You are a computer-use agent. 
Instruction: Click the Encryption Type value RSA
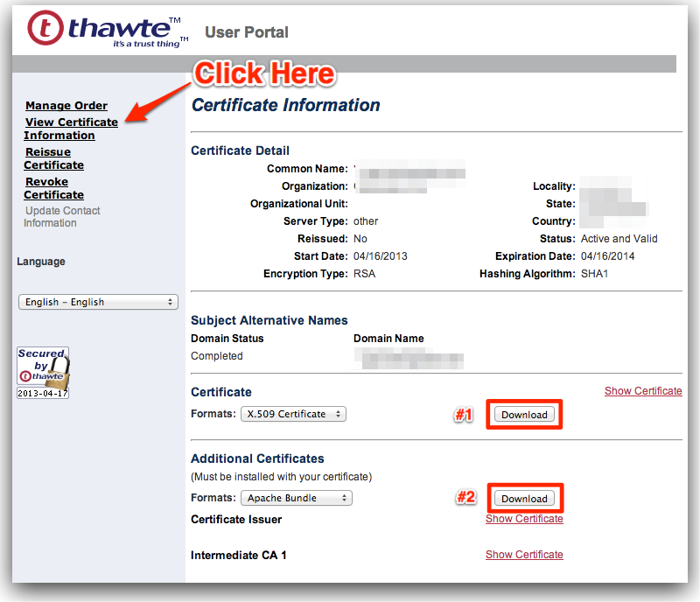(364, 273)
